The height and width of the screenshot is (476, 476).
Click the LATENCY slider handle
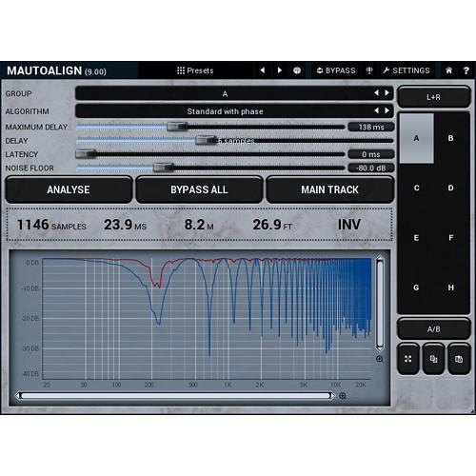point(86,154)
